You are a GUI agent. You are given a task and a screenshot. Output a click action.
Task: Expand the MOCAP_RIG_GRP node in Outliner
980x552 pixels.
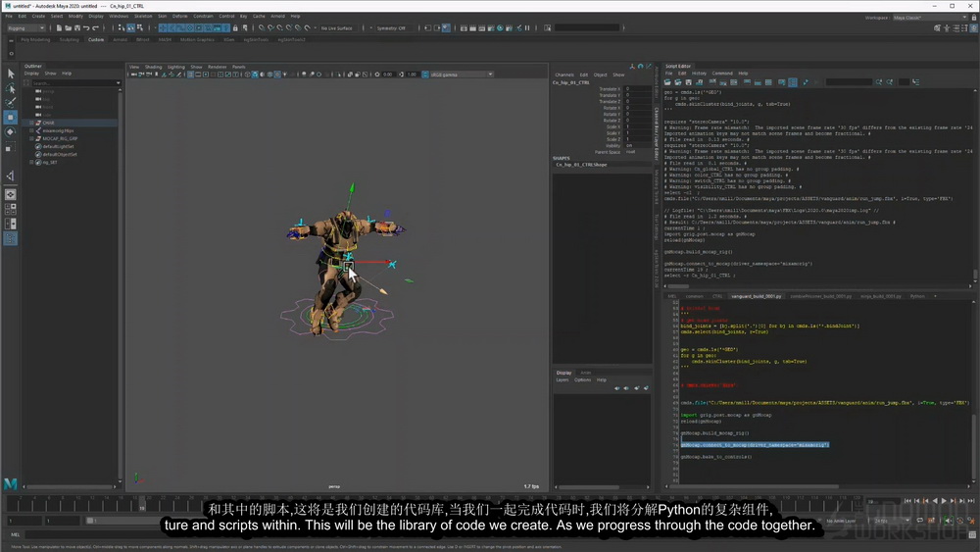pyautogui.click(x=31, y=139)
